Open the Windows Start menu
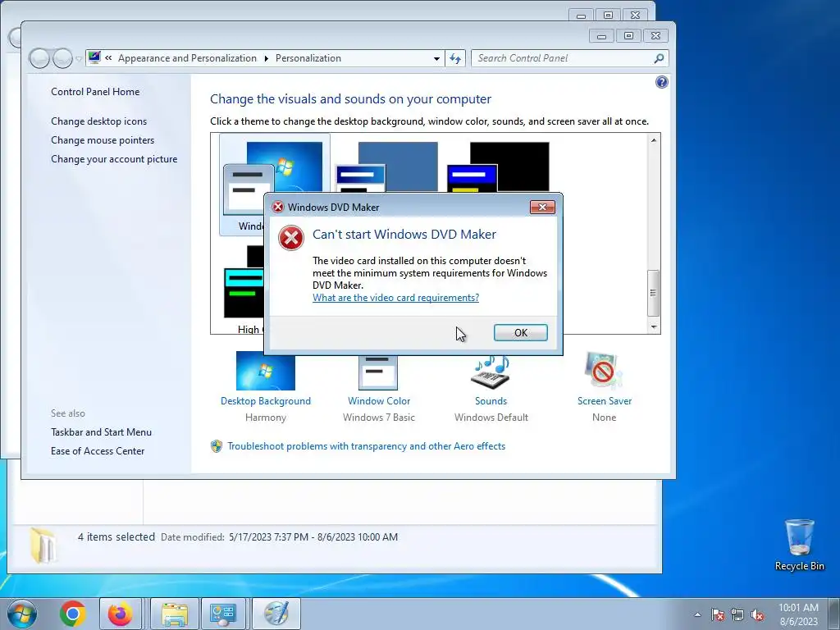840x630 pixels. point(22,614)
